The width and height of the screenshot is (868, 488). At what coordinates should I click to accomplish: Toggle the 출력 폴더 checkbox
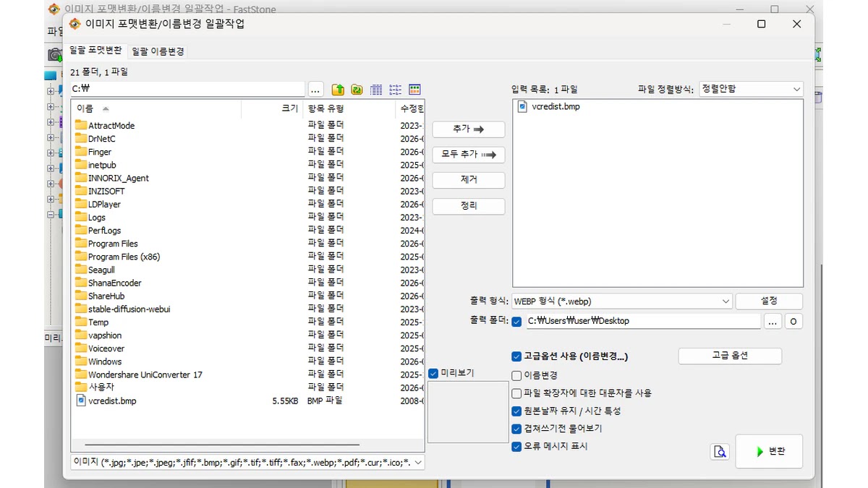[x=516, y=322]
